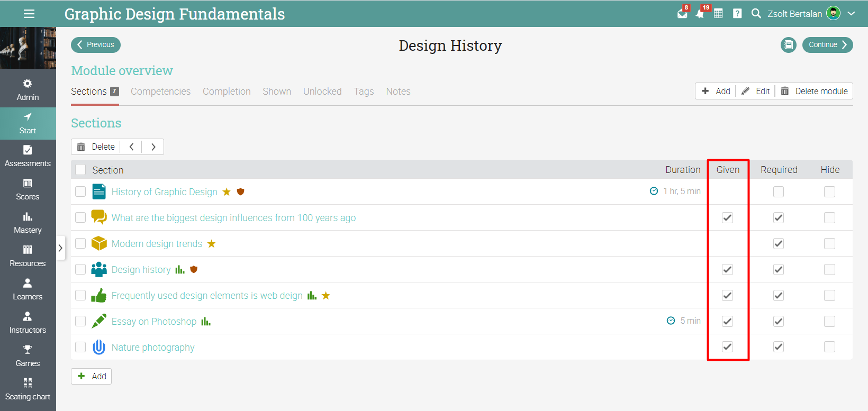The image size is (868, 411).
Task: Click the Add button below the sections table
Action: (x=92, y=376)
